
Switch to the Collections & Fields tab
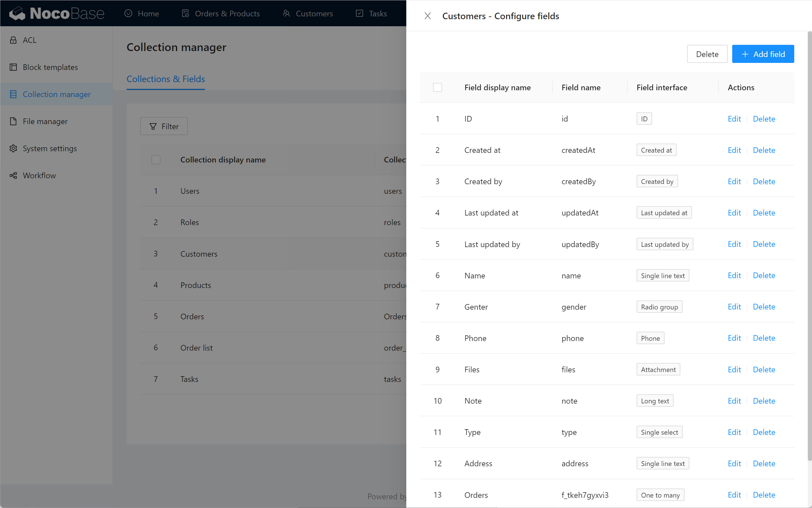(x=166, y=79)
